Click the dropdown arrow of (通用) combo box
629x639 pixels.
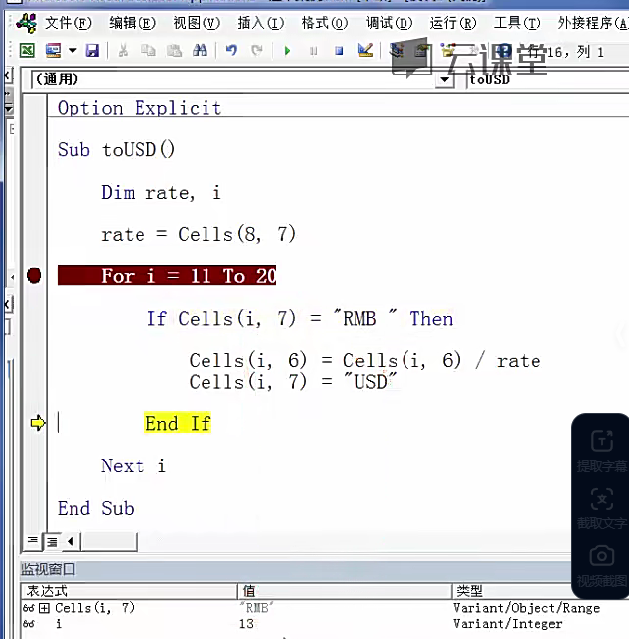(445, 79)
